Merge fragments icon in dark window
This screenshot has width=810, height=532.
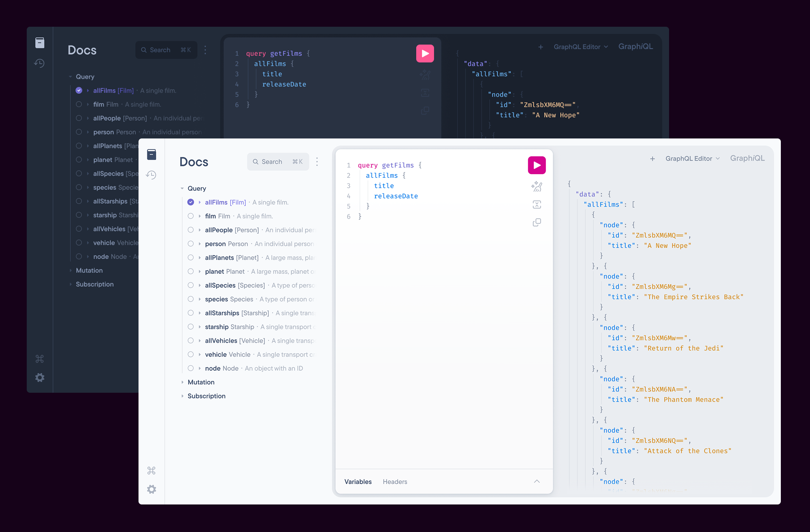pos(425,93)
